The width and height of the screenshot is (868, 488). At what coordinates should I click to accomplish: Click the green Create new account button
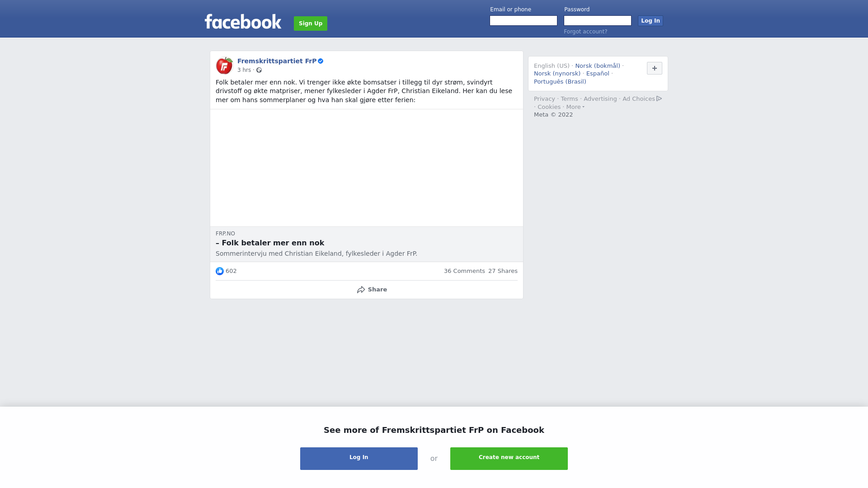coord(509,459)
